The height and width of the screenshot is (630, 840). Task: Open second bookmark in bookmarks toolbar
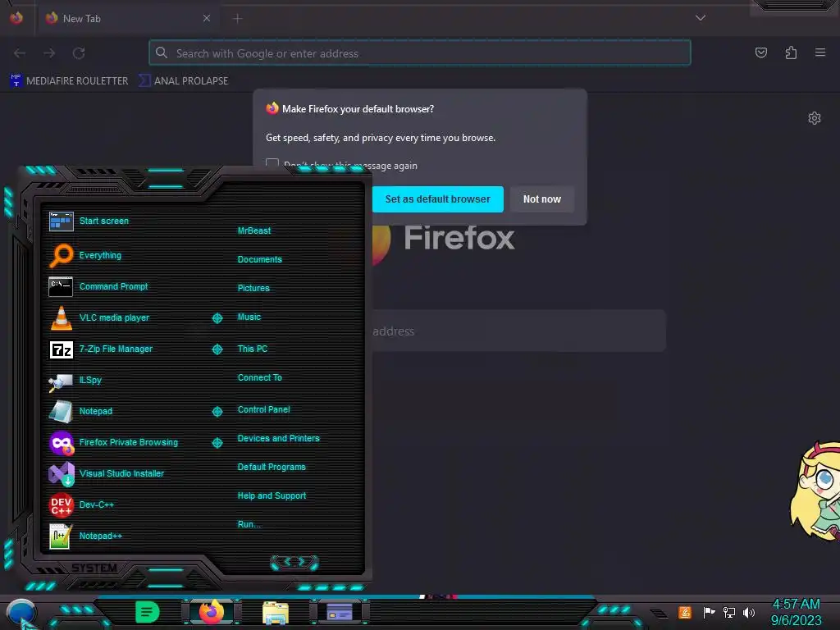(x=183, y=81)
